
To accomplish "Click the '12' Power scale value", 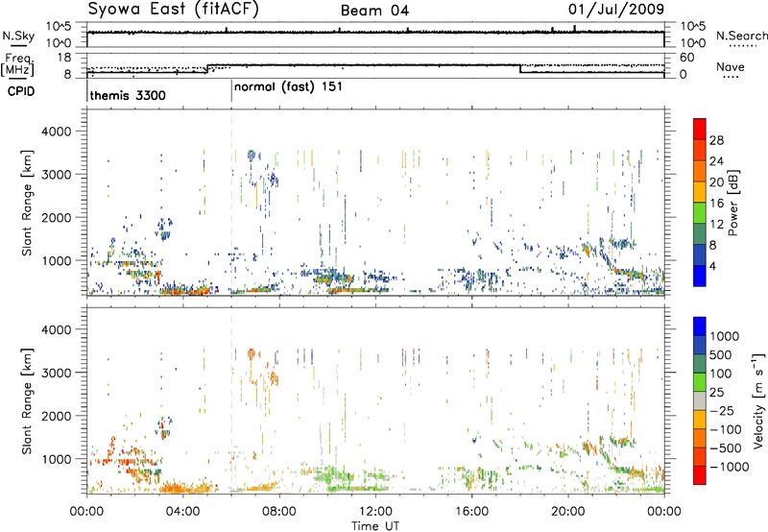I will (x=716, y=225).
